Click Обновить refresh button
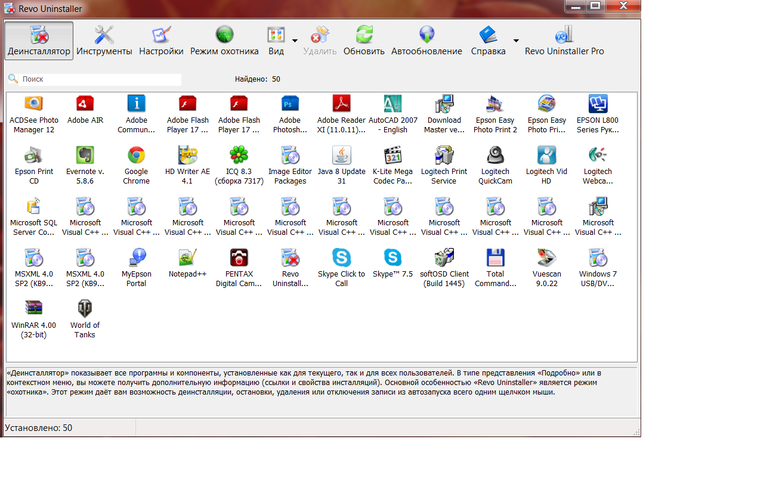Screen dimensions: 770x481 pyautogui.click(x=364, y=41)
